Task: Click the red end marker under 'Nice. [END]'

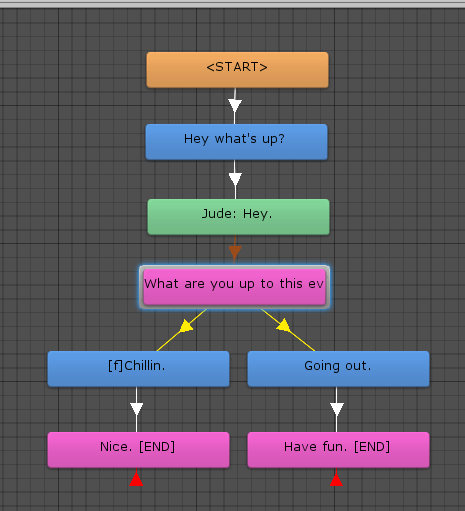Action: (136, 480)
